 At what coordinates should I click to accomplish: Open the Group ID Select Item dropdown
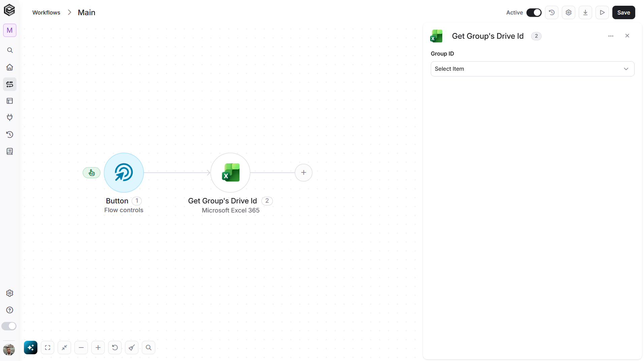(x=533, y=69)
